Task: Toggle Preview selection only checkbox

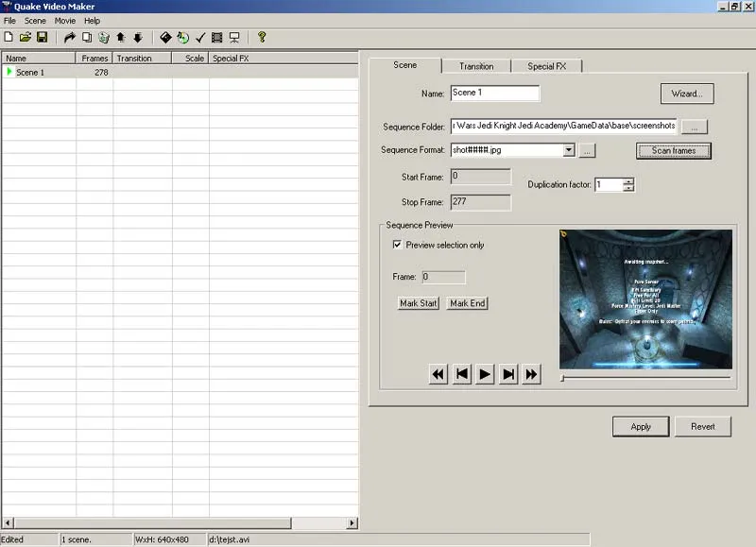Action: [x=398, y=245]
